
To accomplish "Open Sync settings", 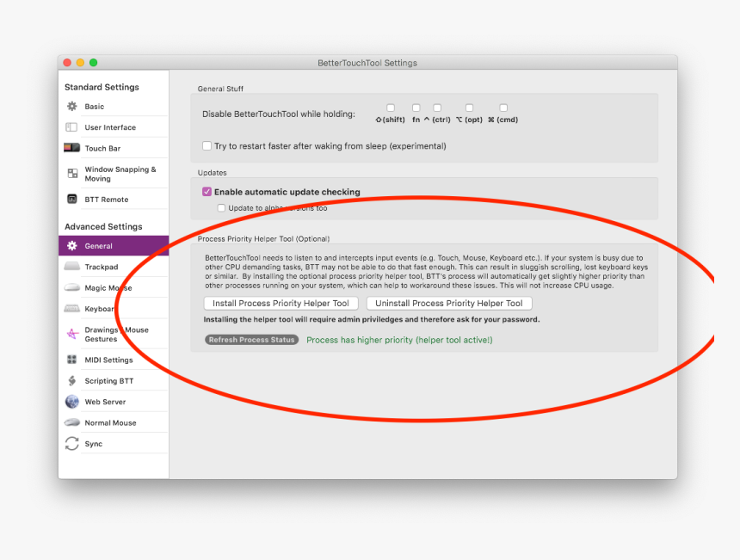I will [114, 444].
